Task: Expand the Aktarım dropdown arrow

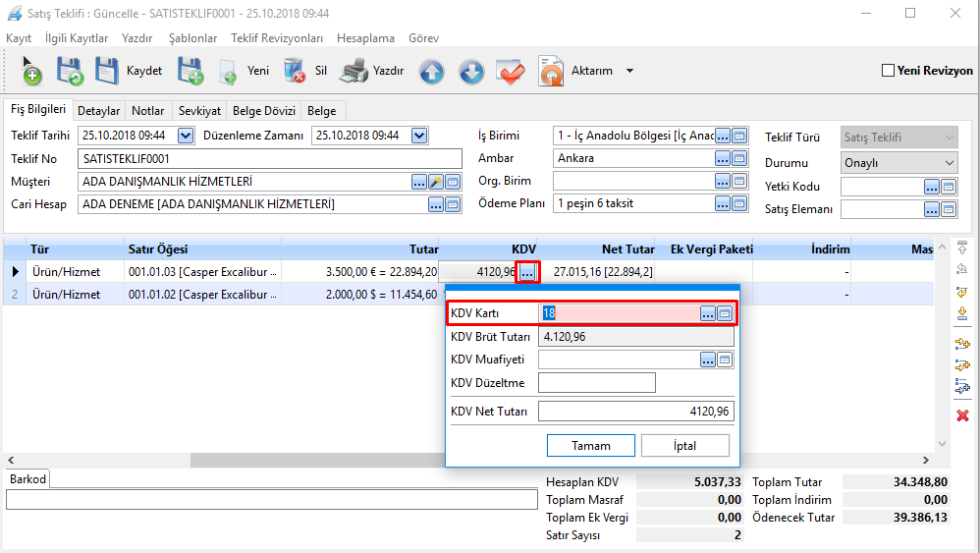Action: click(629, 71)
